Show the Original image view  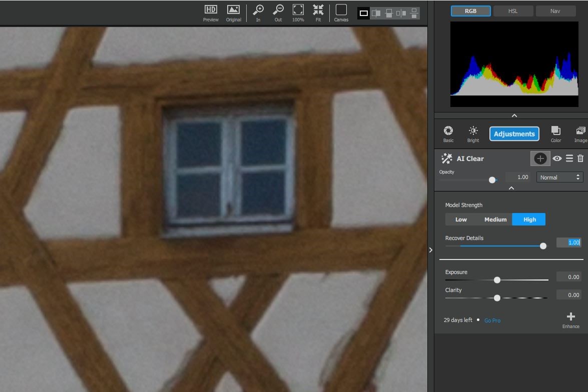(233, 12)
